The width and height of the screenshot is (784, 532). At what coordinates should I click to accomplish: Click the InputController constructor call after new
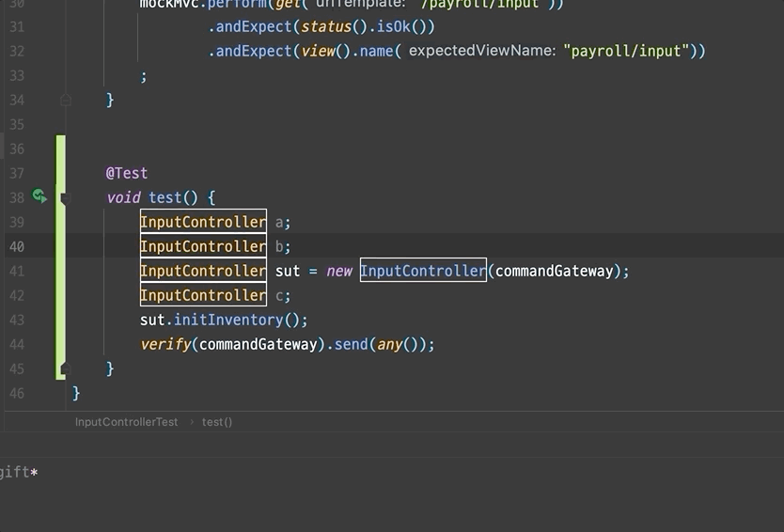point(423,271)
